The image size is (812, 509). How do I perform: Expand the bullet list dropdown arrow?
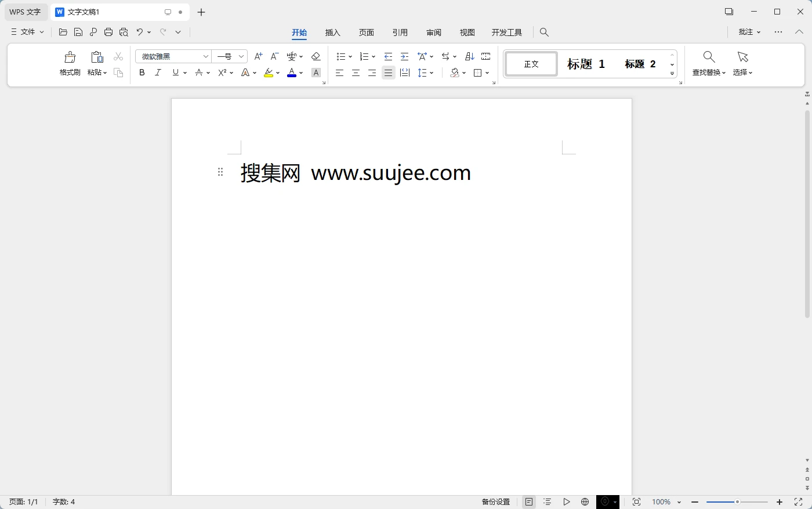click(x=350, y=57)
